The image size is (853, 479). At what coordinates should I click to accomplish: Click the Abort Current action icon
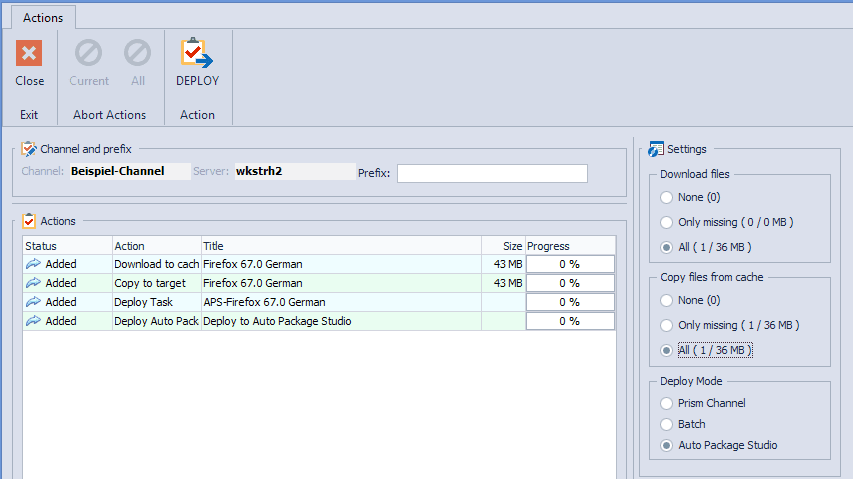coord(89,54)
